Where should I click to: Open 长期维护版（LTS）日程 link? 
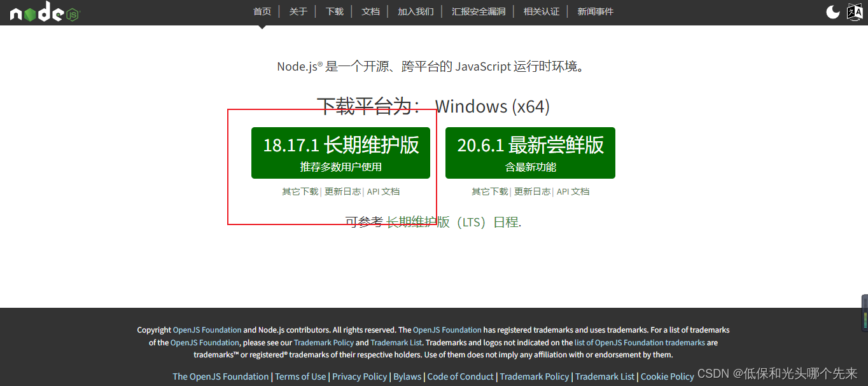[x=452, y=222]
